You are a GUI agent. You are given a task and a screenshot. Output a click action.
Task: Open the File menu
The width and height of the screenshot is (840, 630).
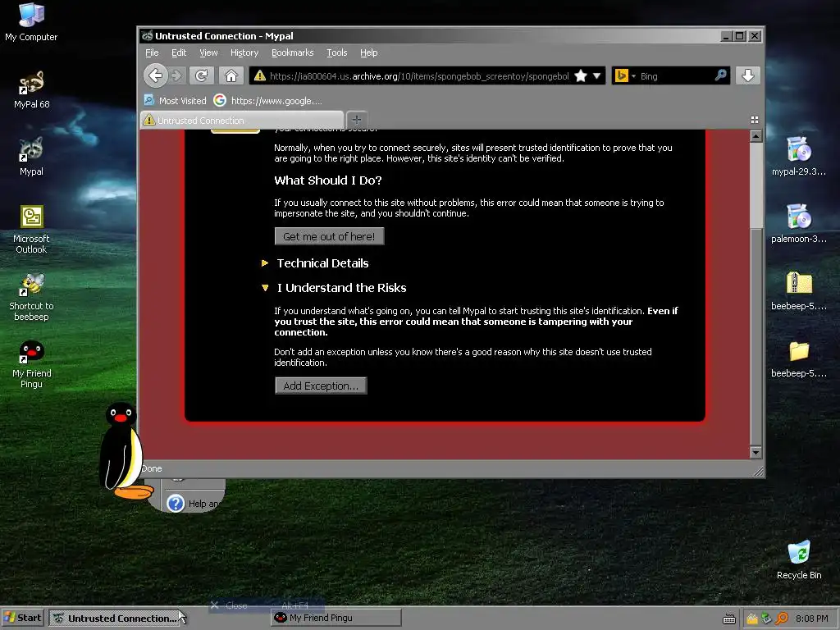coord(152,52)
